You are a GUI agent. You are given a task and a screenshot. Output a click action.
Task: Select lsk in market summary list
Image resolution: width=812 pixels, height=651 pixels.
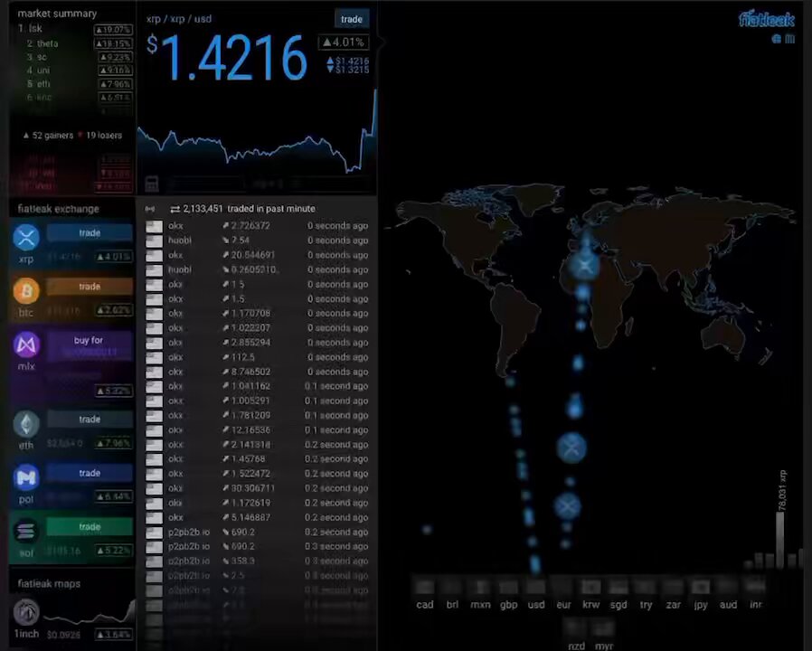(x=35, y=29)
